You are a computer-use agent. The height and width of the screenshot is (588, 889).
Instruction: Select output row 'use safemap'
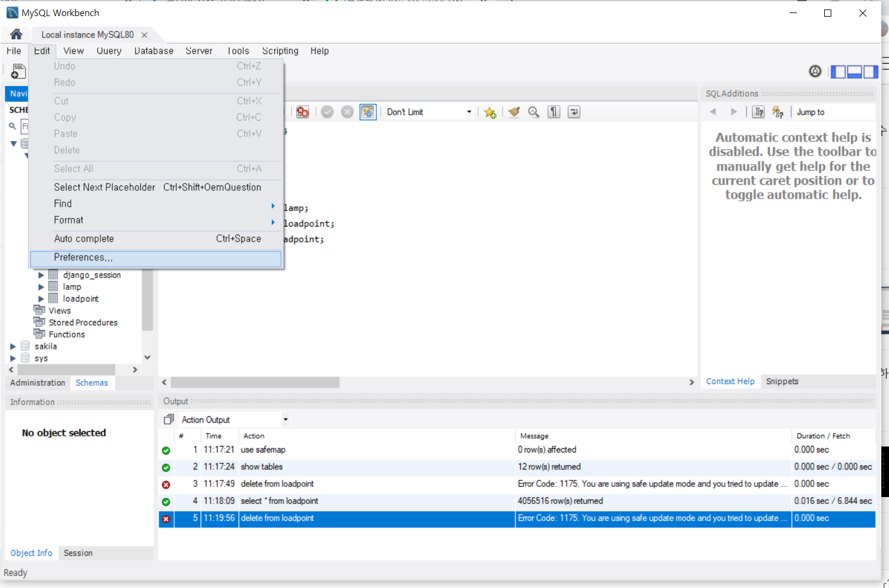[x=517, y=450]
